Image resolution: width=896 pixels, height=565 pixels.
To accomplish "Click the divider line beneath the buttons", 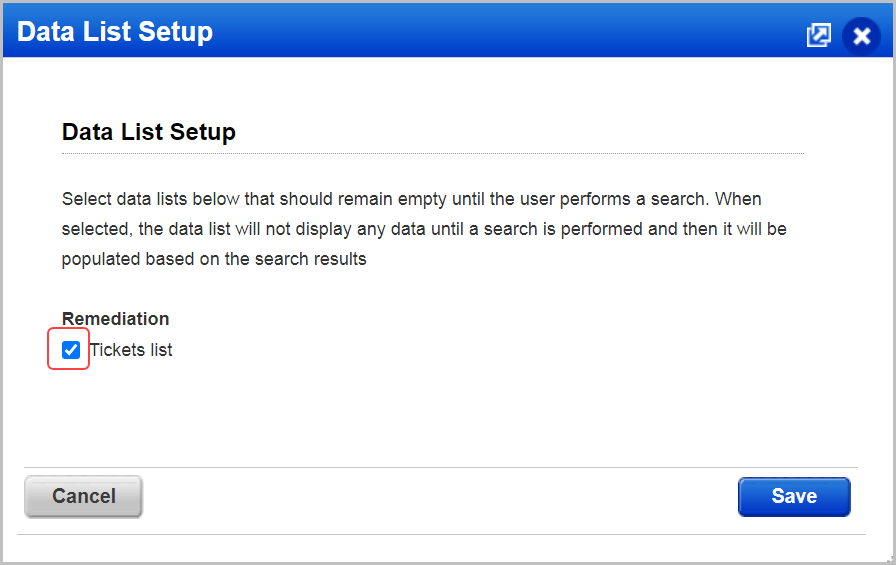I will click(x=441, y=535).
